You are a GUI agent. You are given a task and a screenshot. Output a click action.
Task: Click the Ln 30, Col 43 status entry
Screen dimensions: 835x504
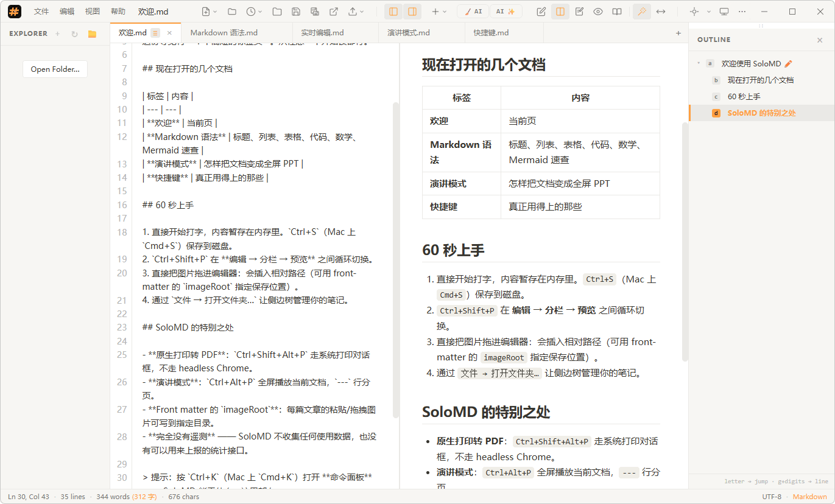(x=29, y=497)
